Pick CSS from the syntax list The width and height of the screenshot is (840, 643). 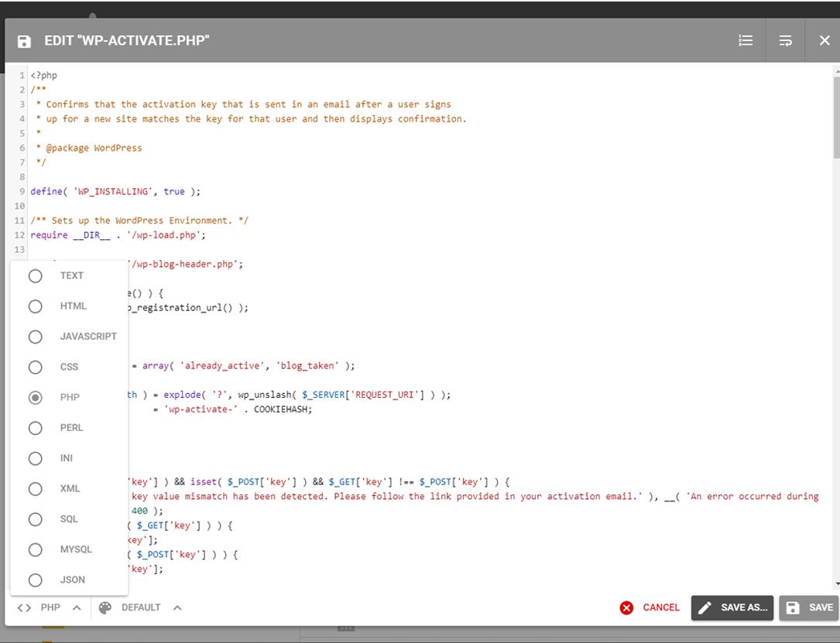36,367
